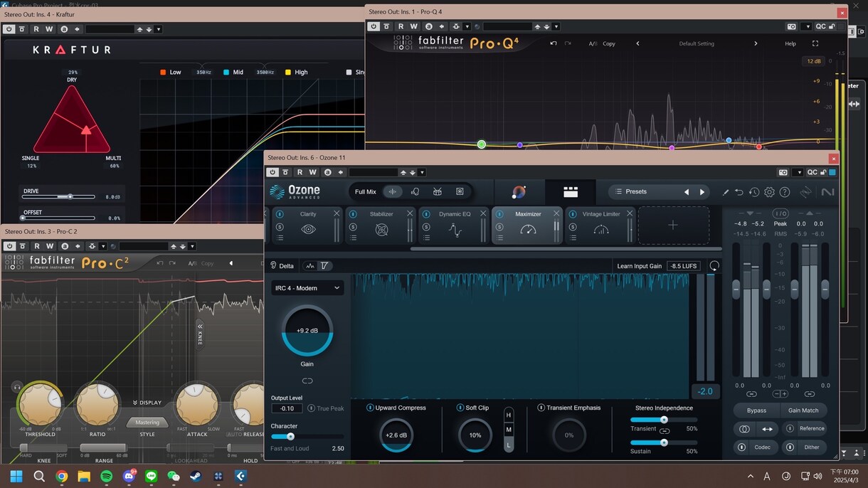Viewport: 868px width, 488px height.
Task: Select the Soft Clip H mode
Action: click(x=509, y=415)
